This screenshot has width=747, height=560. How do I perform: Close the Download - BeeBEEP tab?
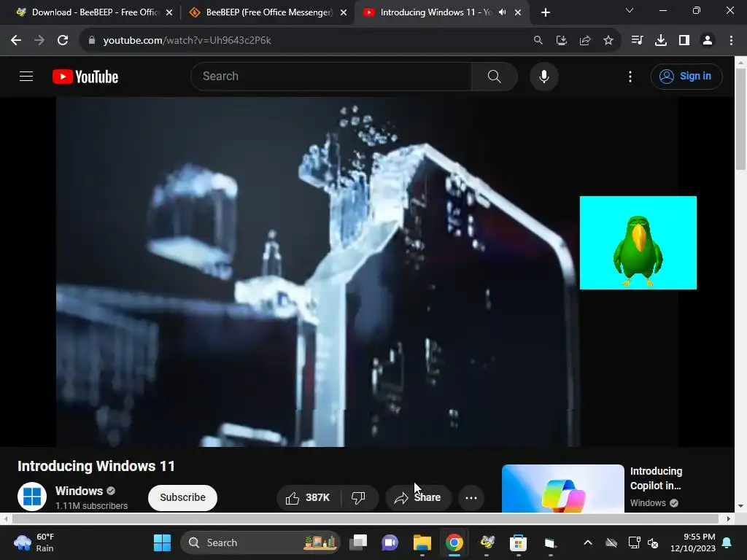169,12
